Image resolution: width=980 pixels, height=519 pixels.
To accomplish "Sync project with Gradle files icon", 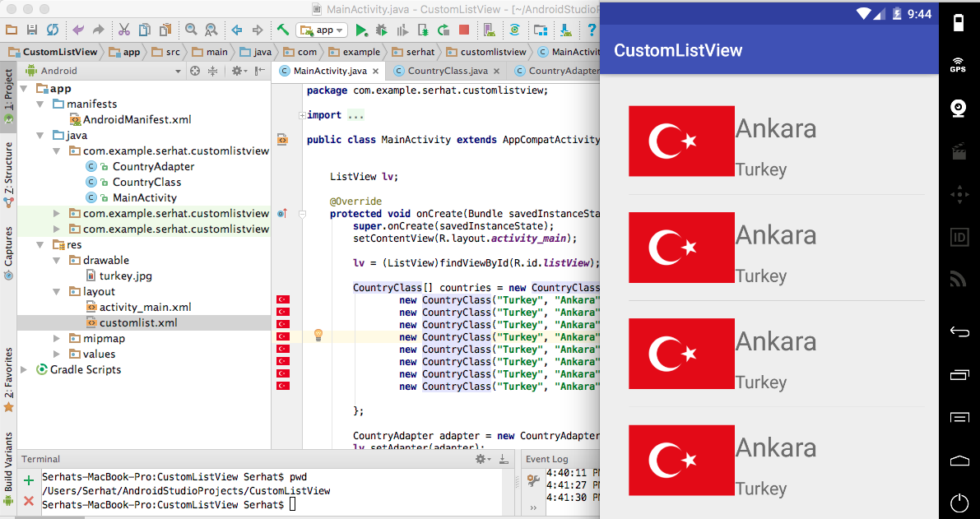I will click(514, 30).
